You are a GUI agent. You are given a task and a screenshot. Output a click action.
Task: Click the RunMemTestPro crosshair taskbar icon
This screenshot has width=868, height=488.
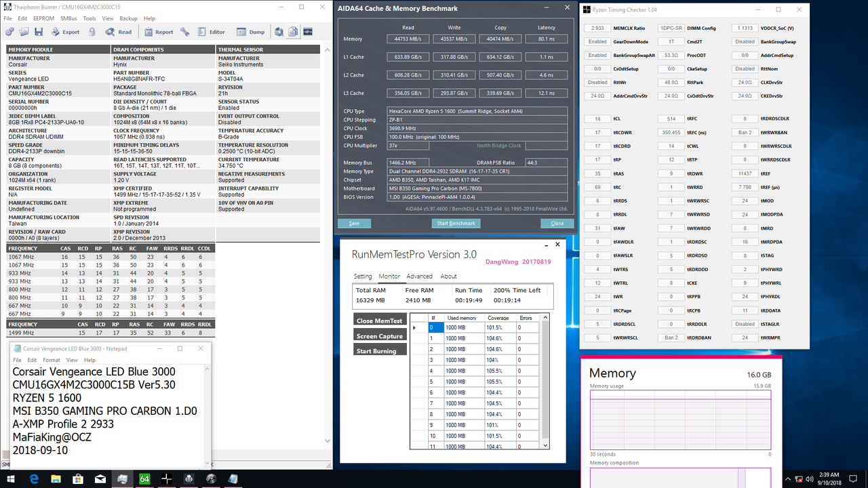[167, 479]
